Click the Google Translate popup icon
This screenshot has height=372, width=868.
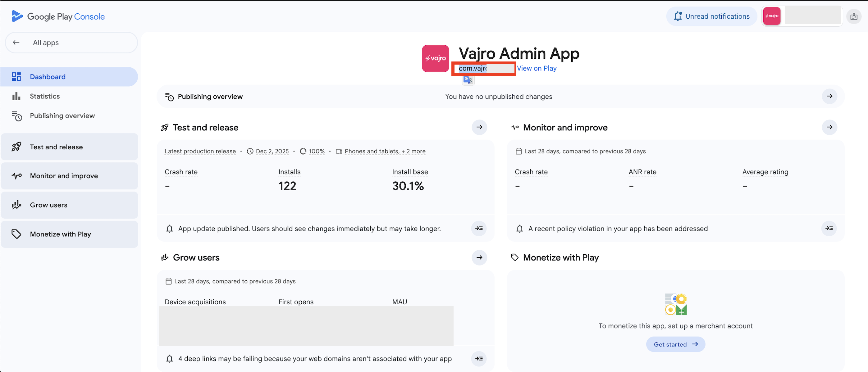(x=468, y=80)
